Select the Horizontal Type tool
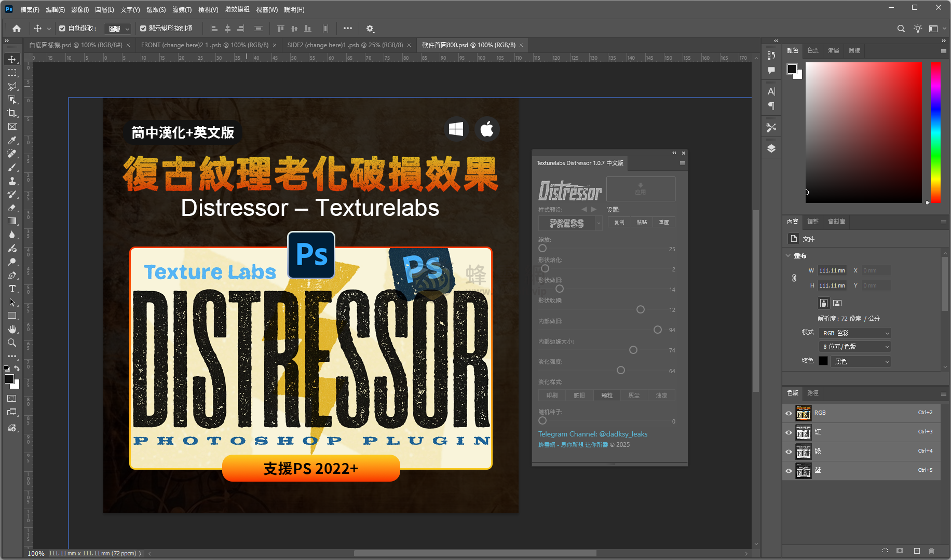This screenshot has height=560, width=951. [12, 289]
